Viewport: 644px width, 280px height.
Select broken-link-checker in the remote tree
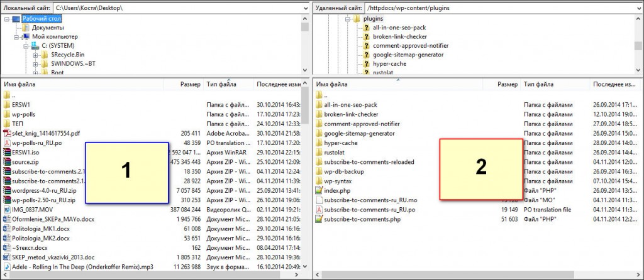401,37
